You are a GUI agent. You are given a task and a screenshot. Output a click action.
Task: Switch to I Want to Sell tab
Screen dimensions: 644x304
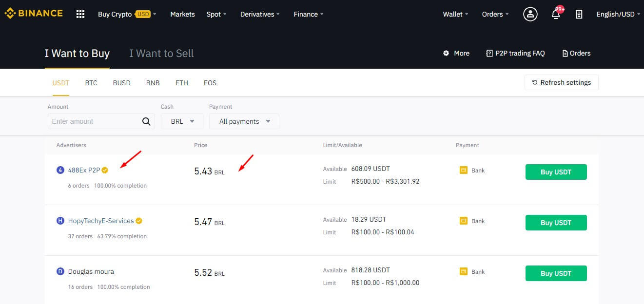[161, 53]
